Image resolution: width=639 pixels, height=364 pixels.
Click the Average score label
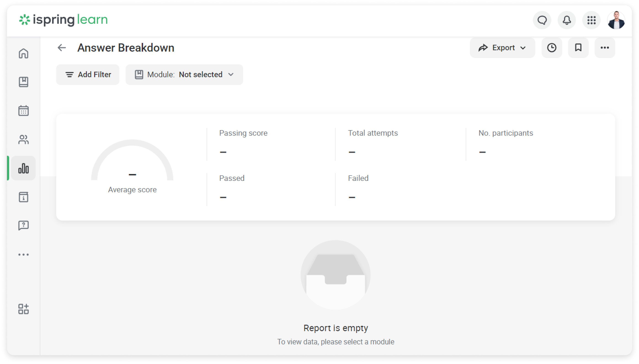click(x=132, y=190)
